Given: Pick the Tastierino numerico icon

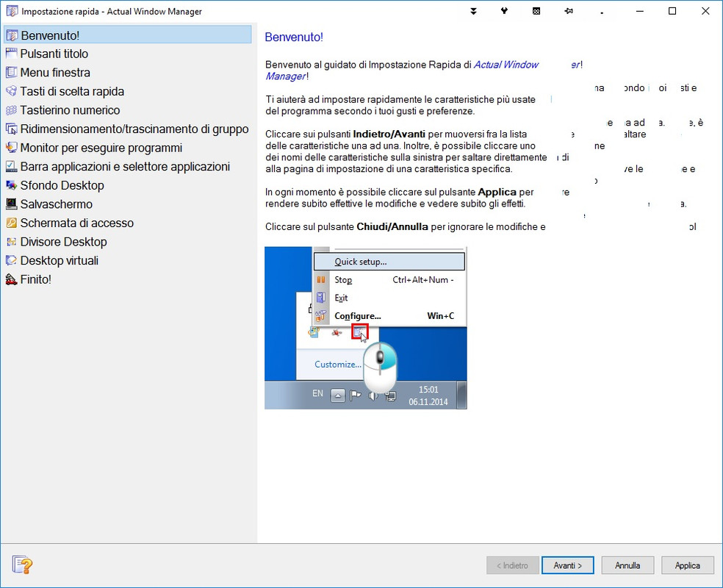Looking at the screenshot, I should [11, 110].
